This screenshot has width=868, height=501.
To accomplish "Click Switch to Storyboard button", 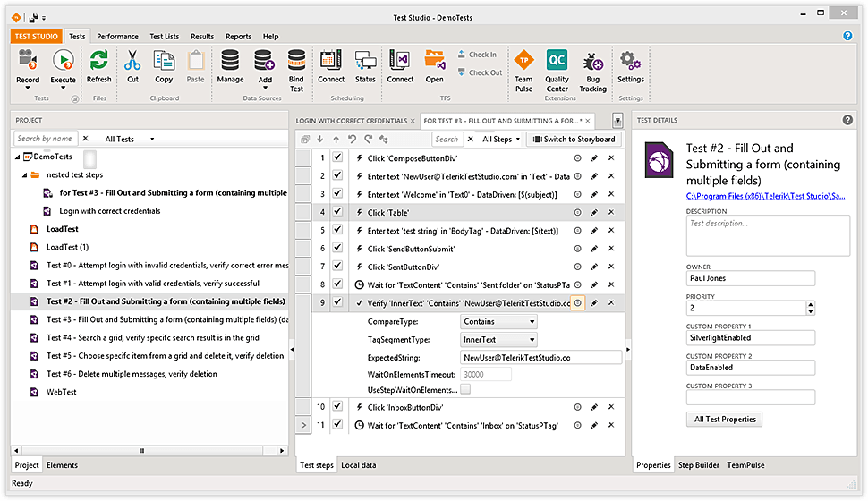I will [x=574, y=139].
